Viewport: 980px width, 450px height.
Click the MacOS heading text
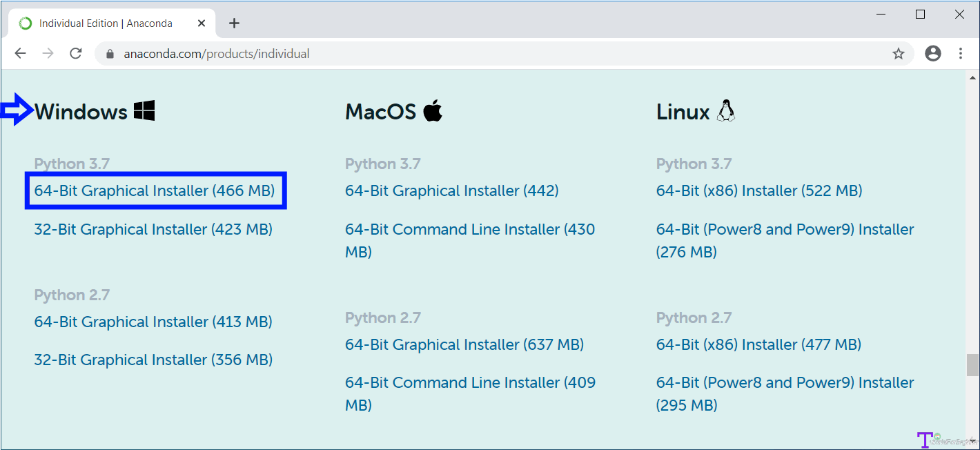(381, 111)
